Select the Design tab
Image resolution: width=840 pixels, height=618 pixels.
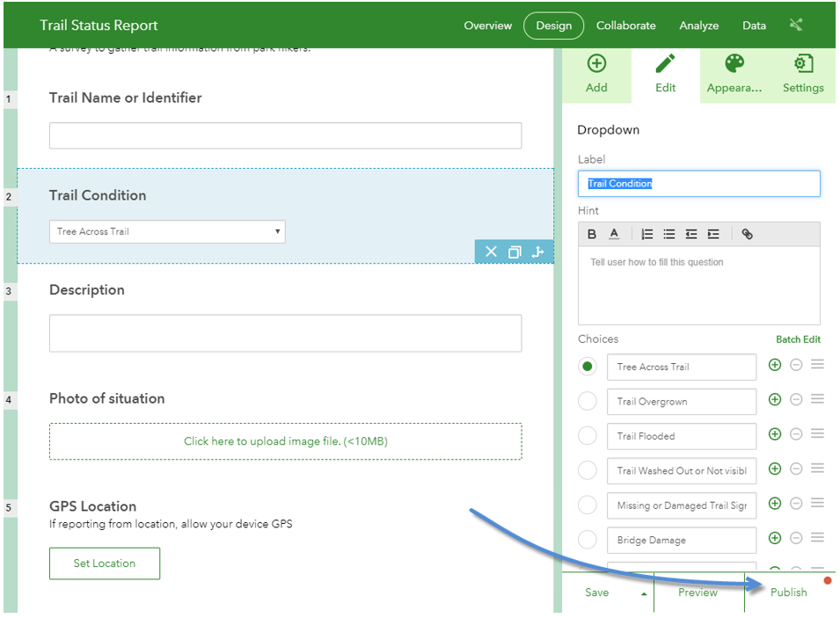(x=553, y=25)
